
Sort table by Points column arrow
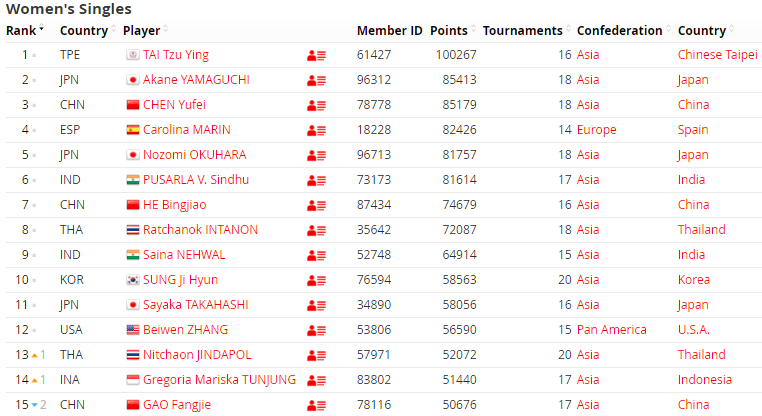pos(473,28)
